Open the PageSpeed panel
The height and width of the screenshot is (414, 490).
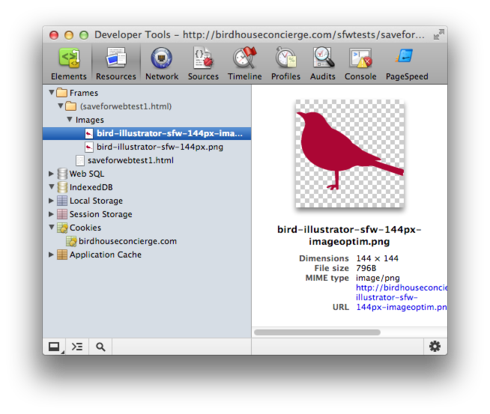[x=407, y=64]
